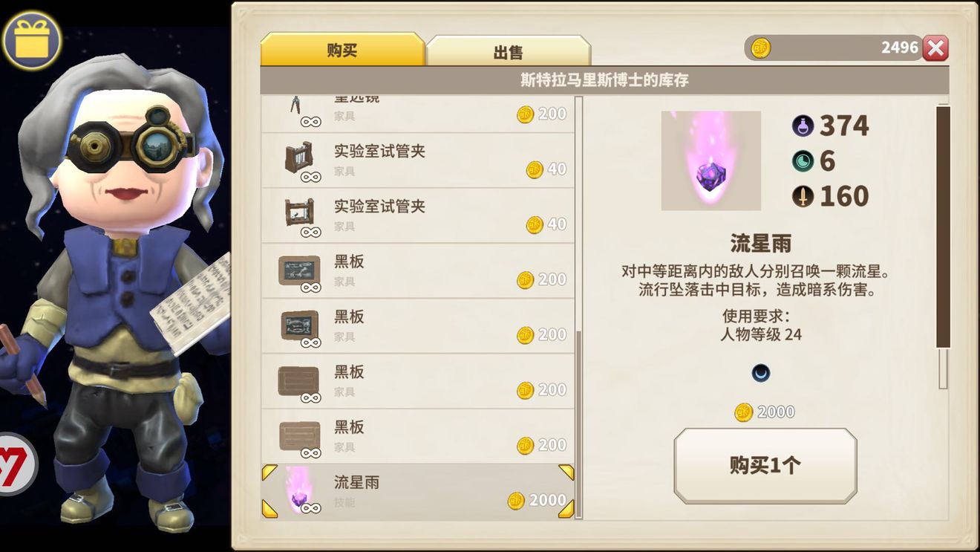Click the 2000 coin price in details
Image resolution: width=980 pixels, height=552 pixels.
point(765,412)
